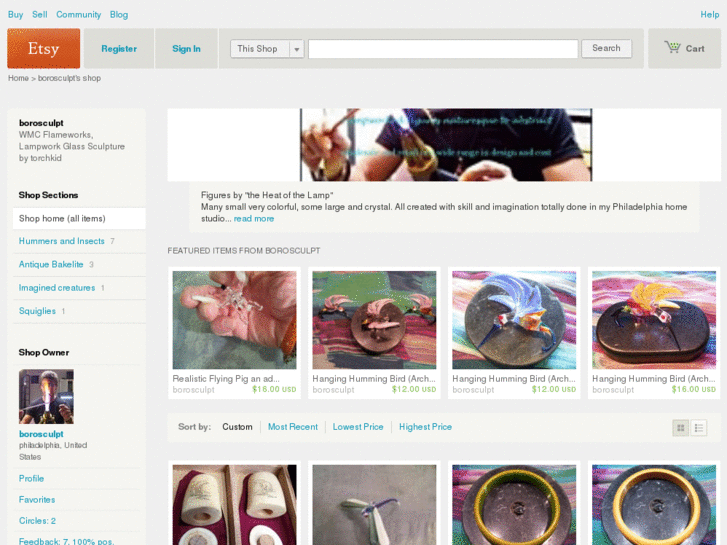Go to Sign In
Viewport: 727px width, 545px height.
click(186, 49)
